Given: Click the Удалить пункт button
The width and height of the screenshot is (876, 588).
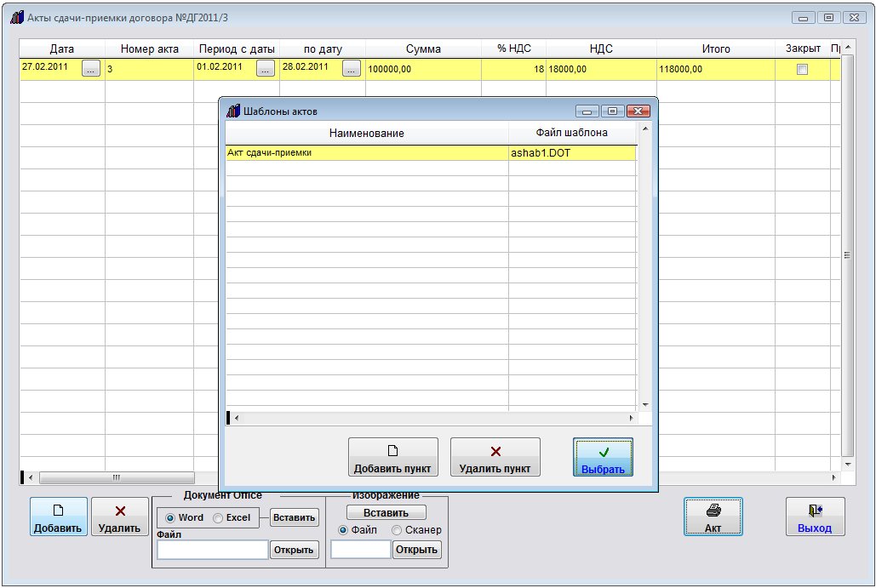Looking at the screenshot, I should pos(495,457).
